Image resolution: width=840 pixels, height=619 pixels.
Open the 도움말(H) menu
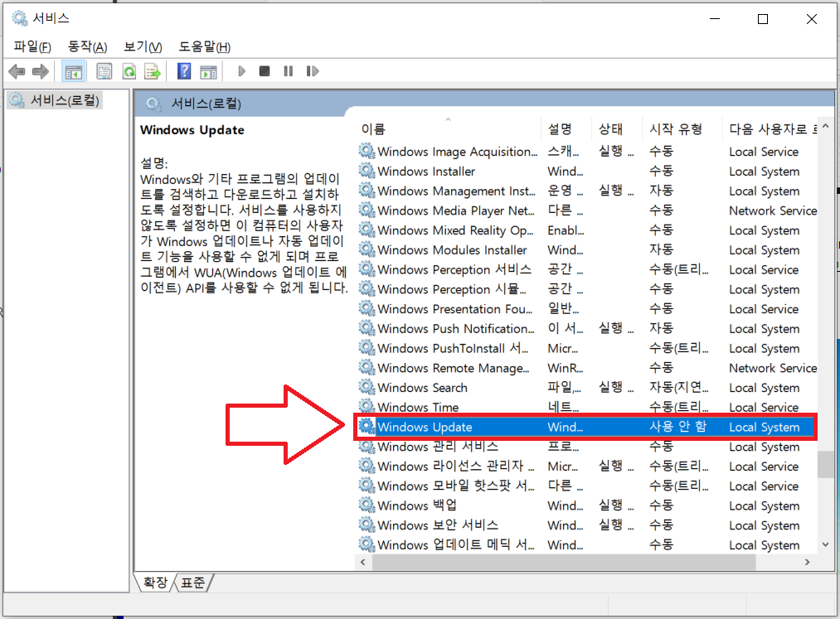click(204, 46)
